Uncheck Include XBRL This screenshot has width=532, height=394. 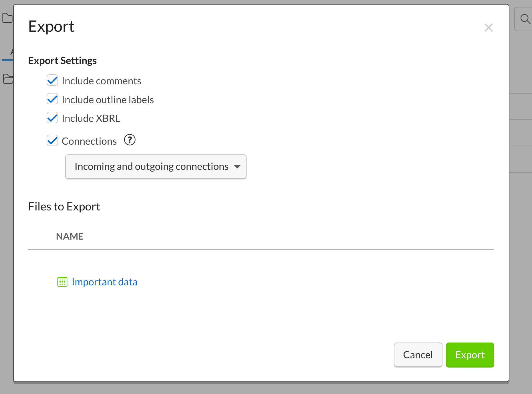[52, 118]
